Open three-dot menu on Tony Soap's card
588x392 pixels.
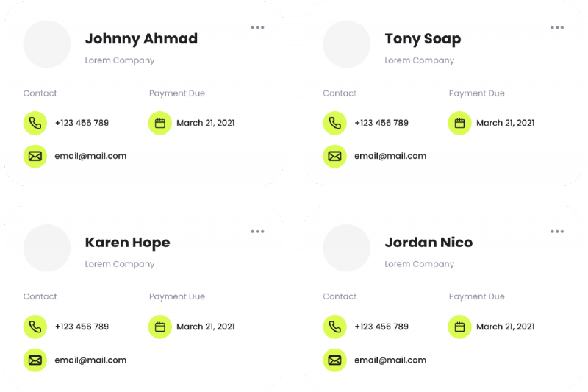coord(557,28)
